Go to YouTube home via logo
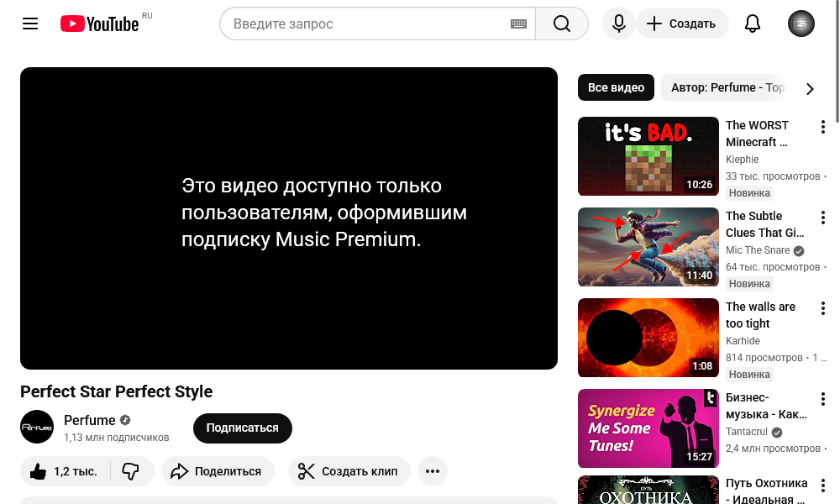840x504 pixels. [100, 24]
